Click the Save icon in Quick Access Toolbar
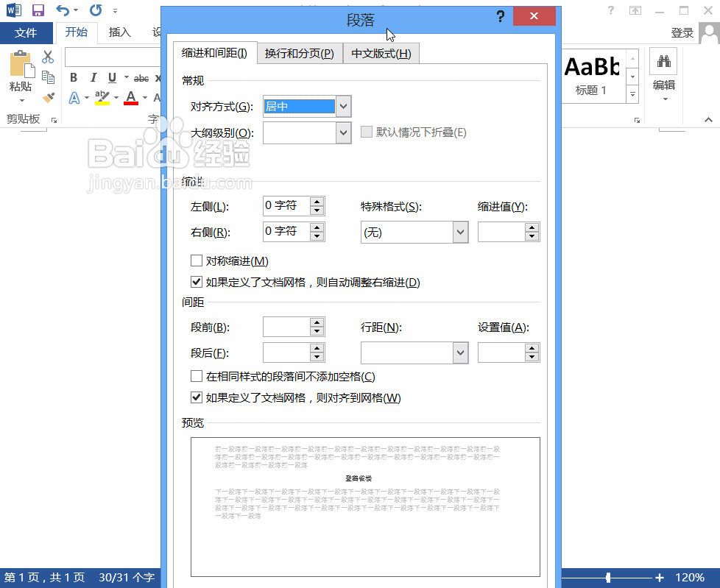Viewport: 720px width, 588px height. coord(38,10)
